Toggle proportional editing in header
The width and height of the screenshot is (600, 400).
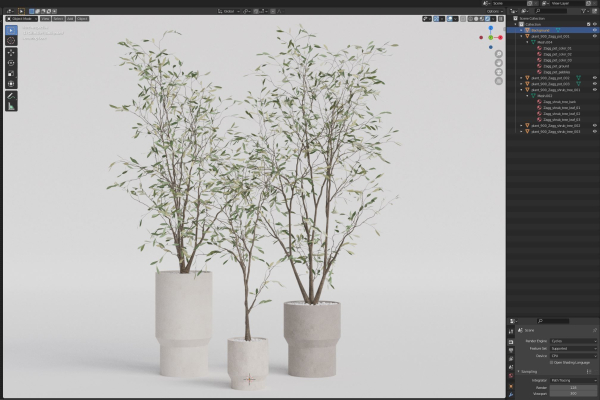(x=272, y=11)
